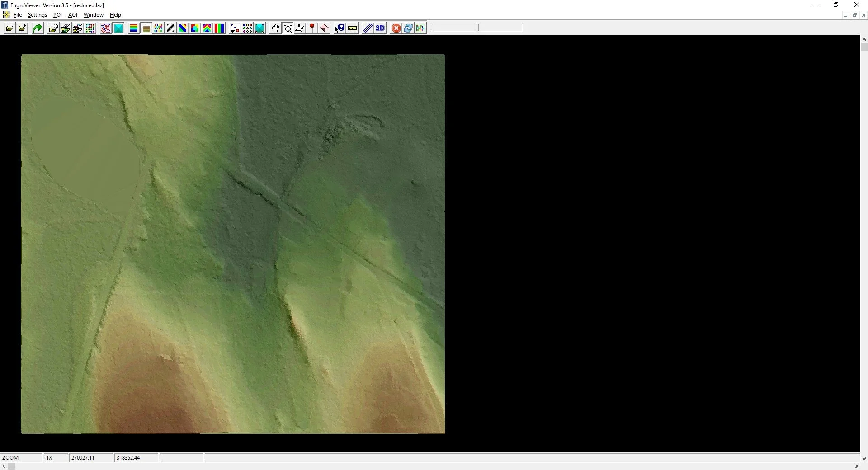This screenshot has height=470, width=868.
Task: Click the layers with down-arrow icon
Action: [x=78, y=28]
